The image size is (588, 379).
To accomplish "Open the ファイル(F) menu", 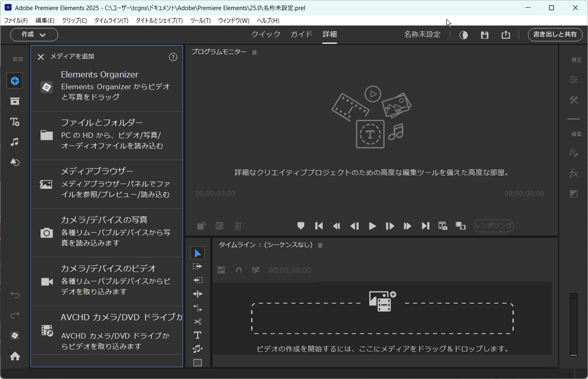I will click(x=16, y=20).
